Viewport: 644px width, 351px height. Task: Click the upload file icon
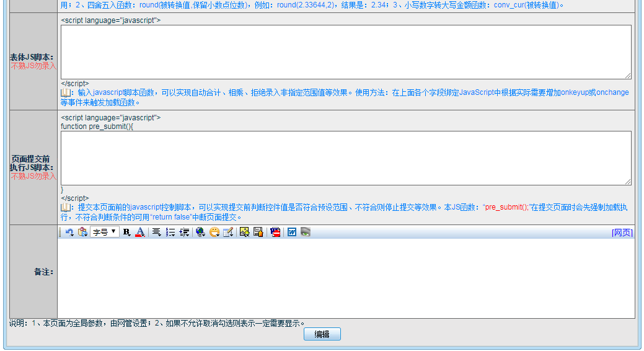click(x=258, y=232)
